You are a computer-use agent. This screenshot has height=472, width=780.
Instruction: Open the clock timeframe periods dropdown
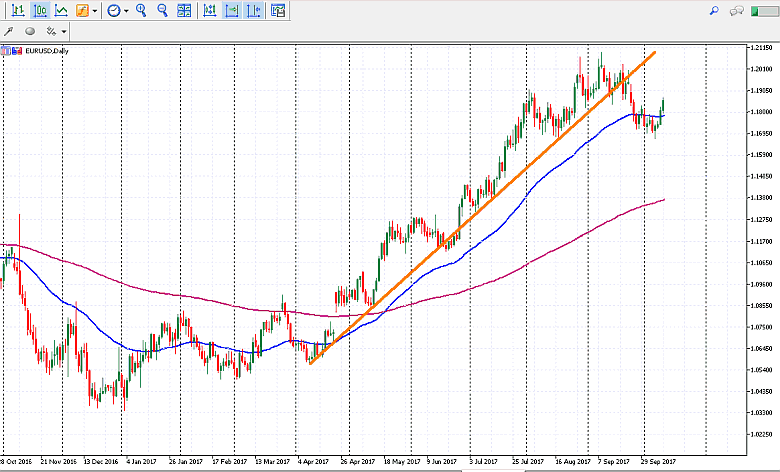point(117,11)
